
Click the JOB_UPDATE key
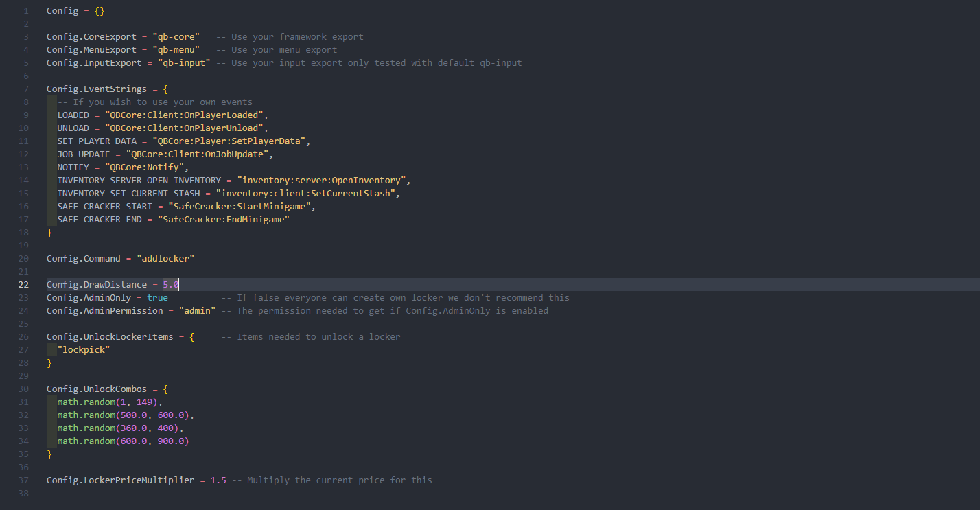[84, 154]
